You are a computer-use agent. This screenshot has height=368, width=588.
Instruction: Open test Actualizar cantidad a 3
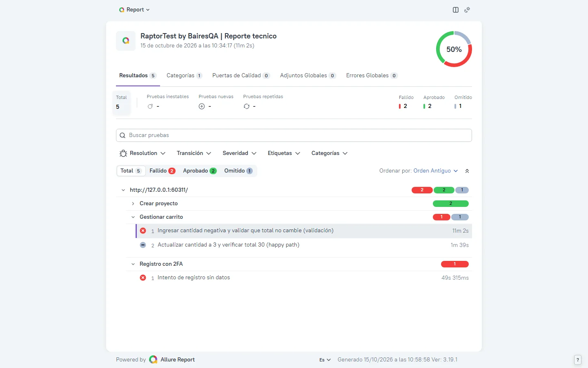[x=304, y=245]
